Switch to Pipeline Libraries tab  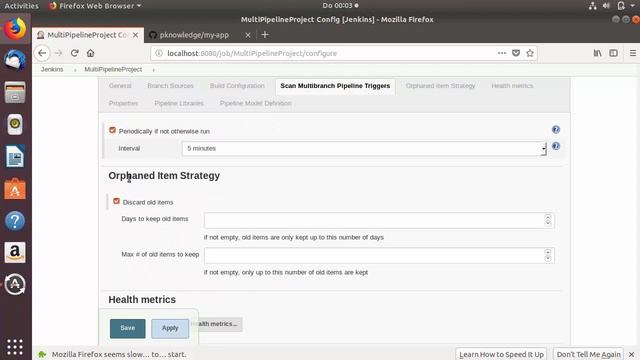point(179,103)
